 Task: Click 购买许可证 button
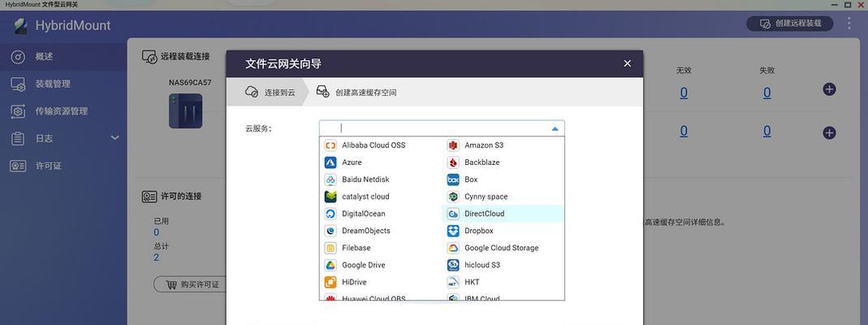click(x=192, y=284)
